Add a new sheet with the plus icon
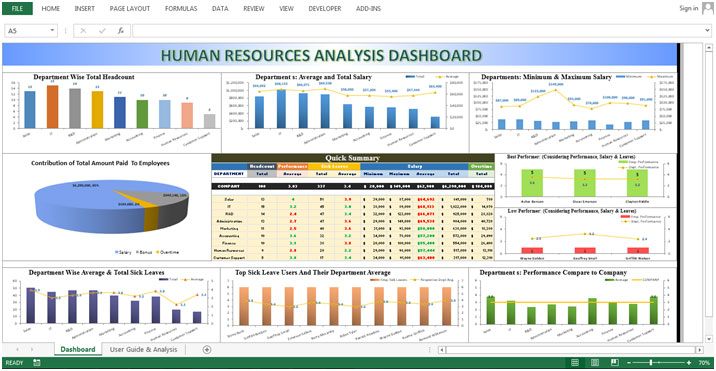 pos(207,350)
